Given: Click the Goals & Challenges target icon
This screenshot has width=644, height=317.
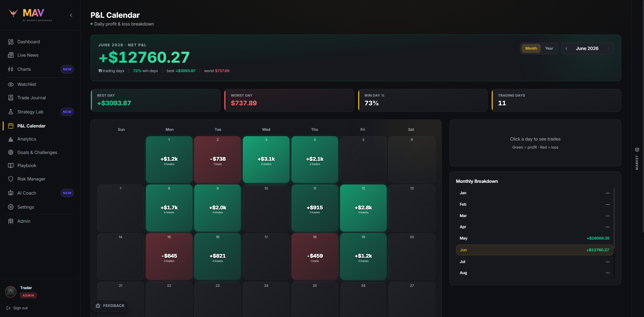Looking at the screenshot, I should point(11,152).
